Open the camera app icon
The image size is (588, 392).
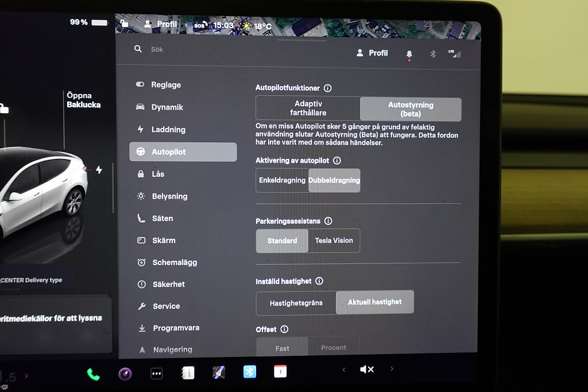click(x=125, y=374)
